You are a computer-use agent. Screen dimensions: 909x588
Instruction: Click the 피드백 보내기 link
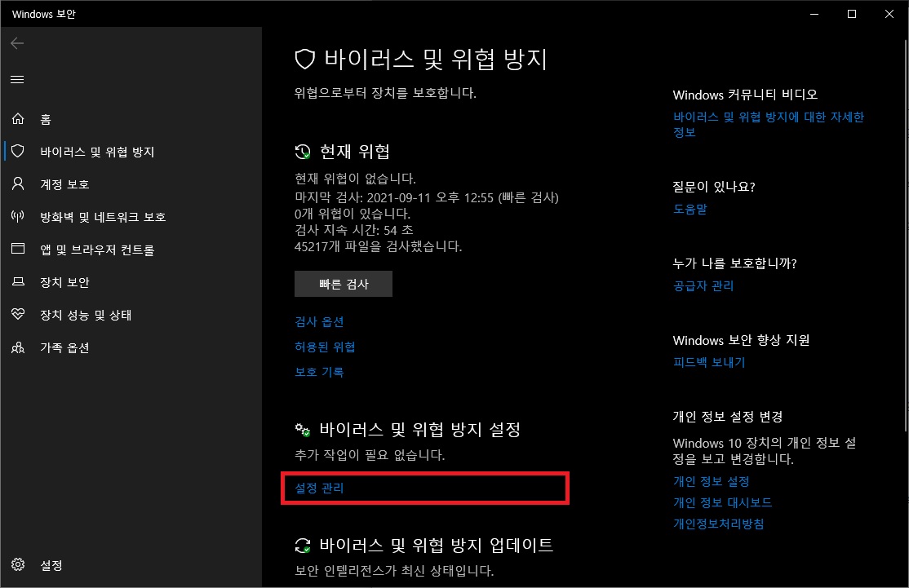pos(709,362)
